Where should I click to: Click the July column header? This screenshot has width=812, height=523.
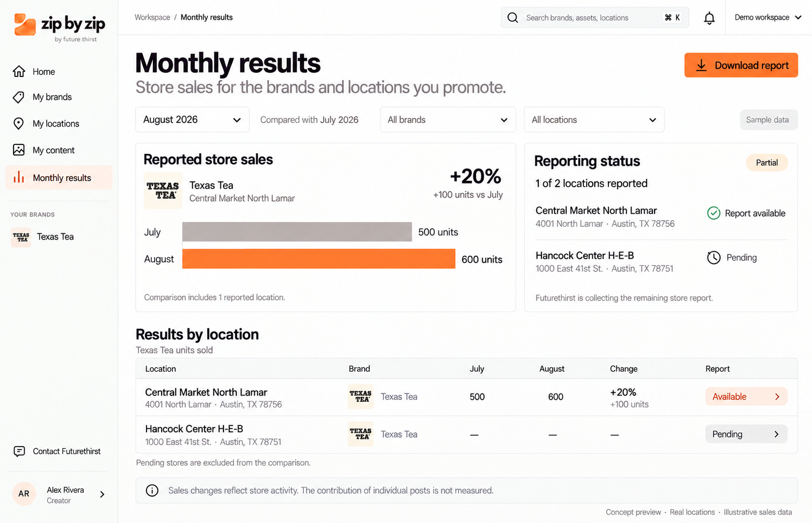pyautogui.click(x=477, y=369)
